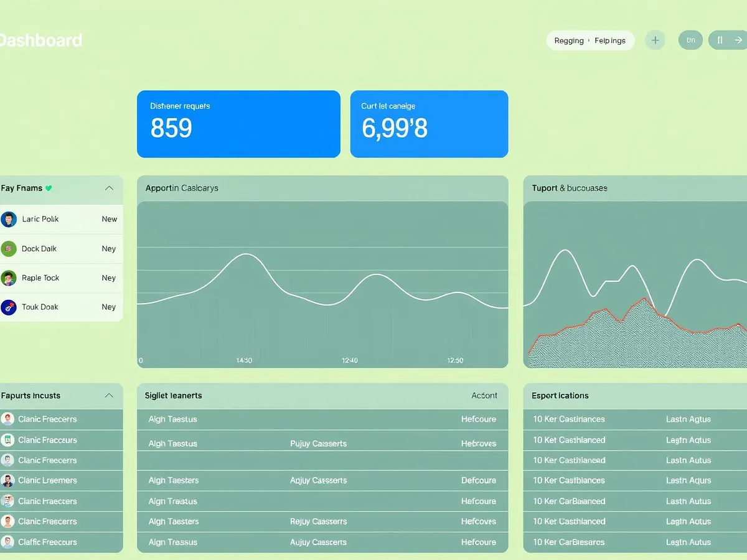747x560 pixels.
Task: Switch to the Regging tab
Action: (568, 40)
